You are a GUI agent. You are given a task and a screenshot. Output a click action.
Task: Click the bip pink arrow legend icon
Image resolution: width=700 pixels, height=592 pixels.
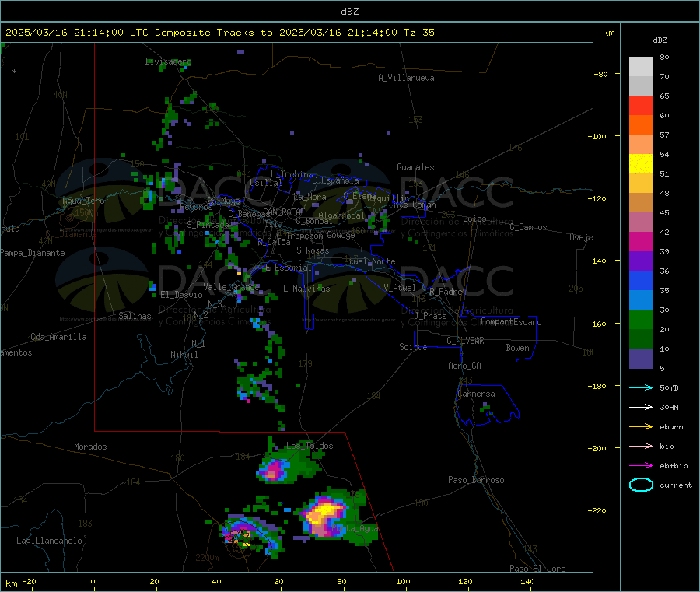coord(641,446)
